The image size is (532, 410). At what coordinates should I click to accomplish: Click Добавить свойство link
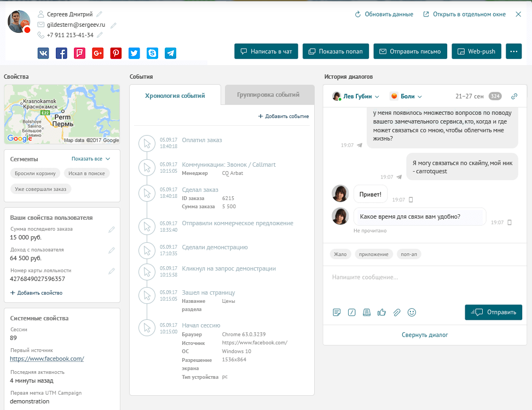click(36, 293)
